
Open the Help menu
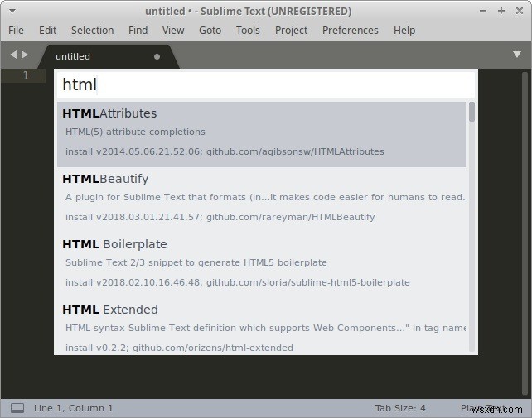[404, 31]
